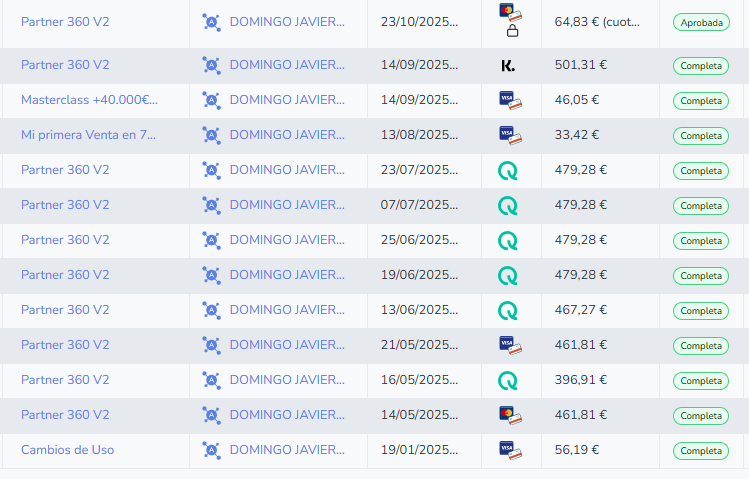Click the Aprobada status badge
Viewport: 749px width, 479px height.
[x=701, y=22]
